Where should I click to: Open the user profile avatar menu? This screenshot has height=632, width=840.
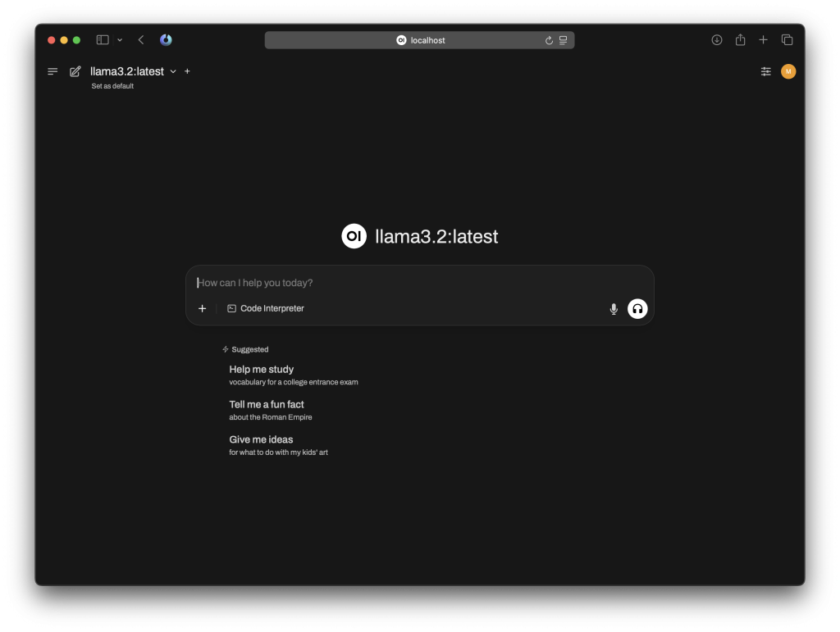(788, 71)
